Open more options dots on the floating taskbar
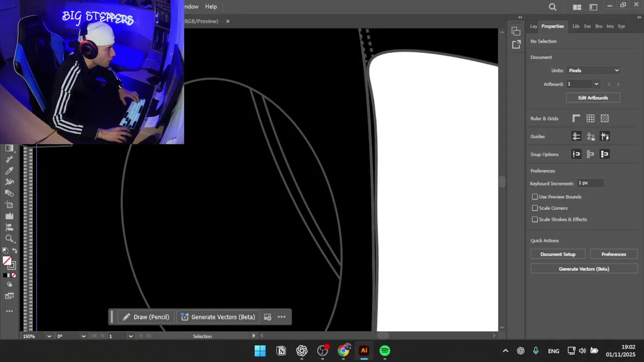This screenshot has height=362, width=644. 282,317
